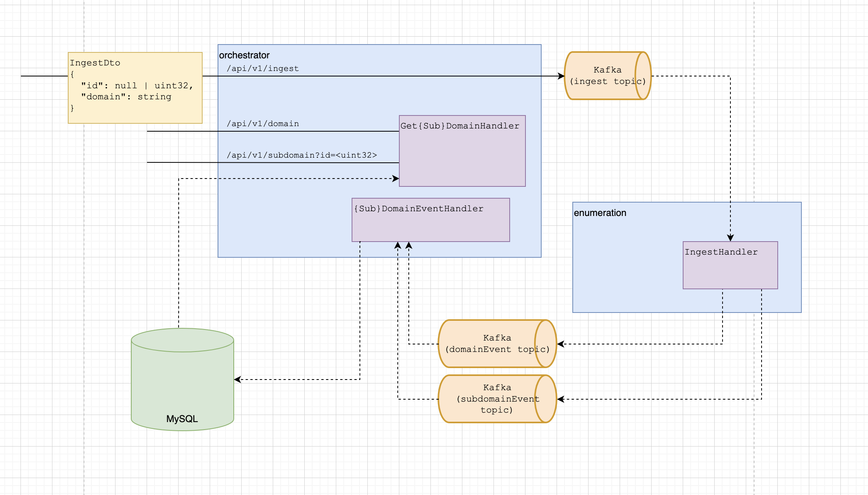Click the /api/v1/subdomain?id=<uint32> label
This screenshot has width=868, height=495.
point(302,155)
